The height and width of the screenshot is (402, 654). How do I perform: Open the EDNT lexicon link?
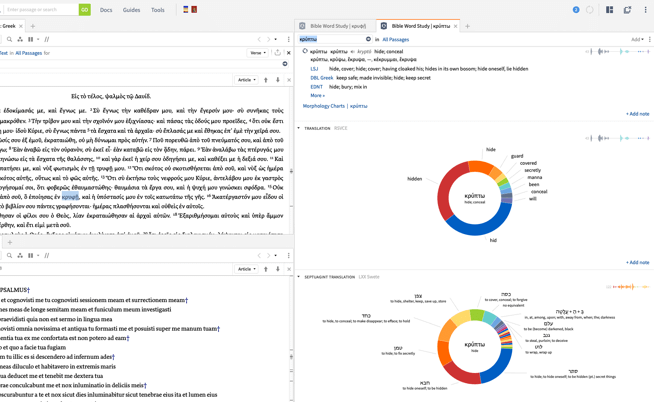click(317, 87)
